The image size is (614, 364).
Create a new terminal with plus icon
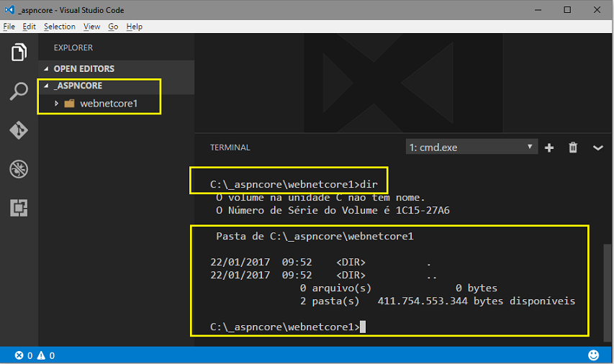[x=549, y=147]
